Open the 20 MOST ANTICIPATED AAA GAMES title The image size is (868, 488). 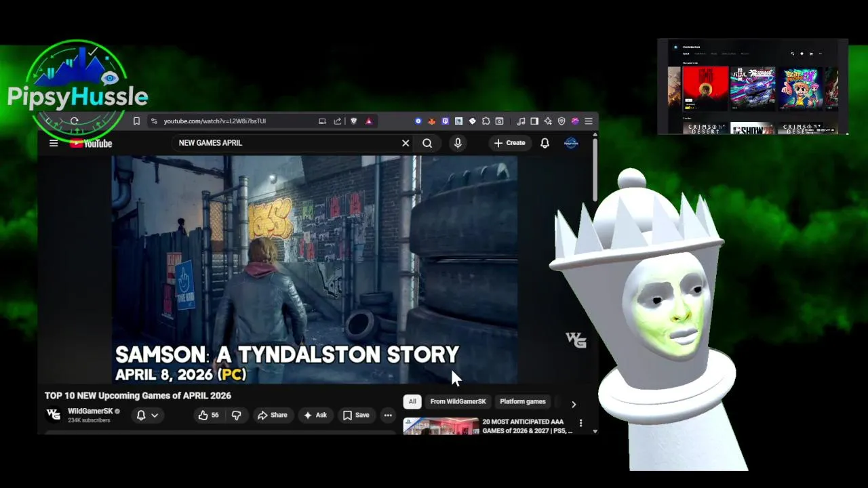pos(527,426)
